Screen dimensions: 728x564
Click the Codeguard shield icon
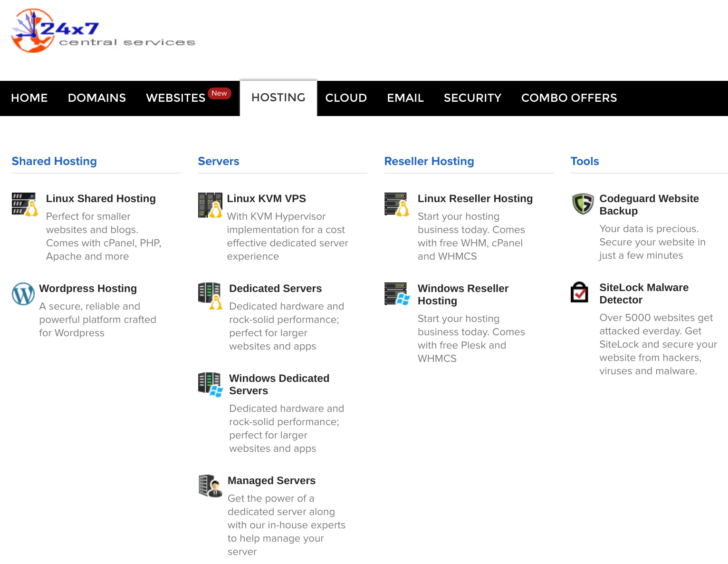583,204
